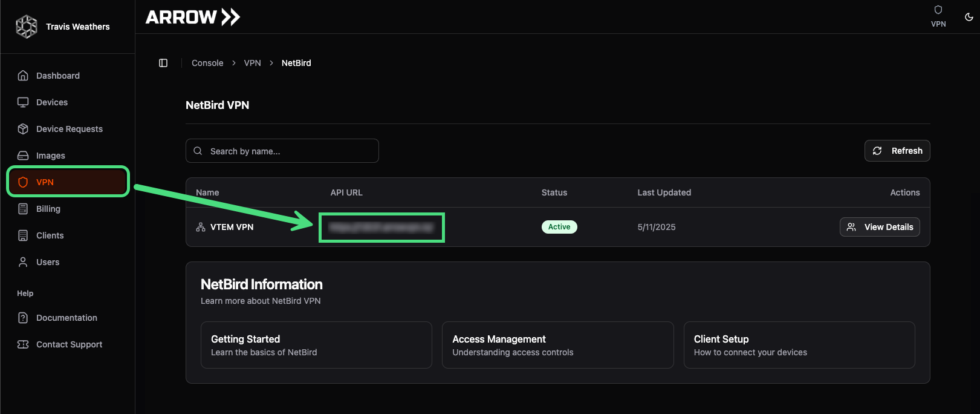Click the Images drive icon
This screenshot has height=414, width=980.
pos(23,156)
